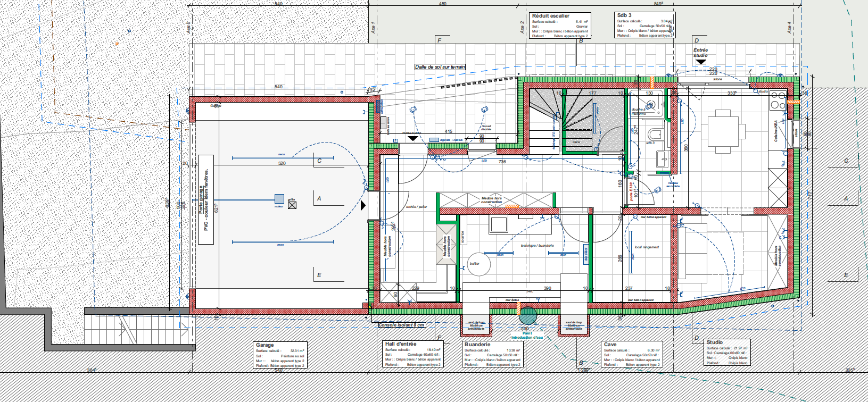Click the square appliance in technique room
868x402 pixels.
coord(499,224)
